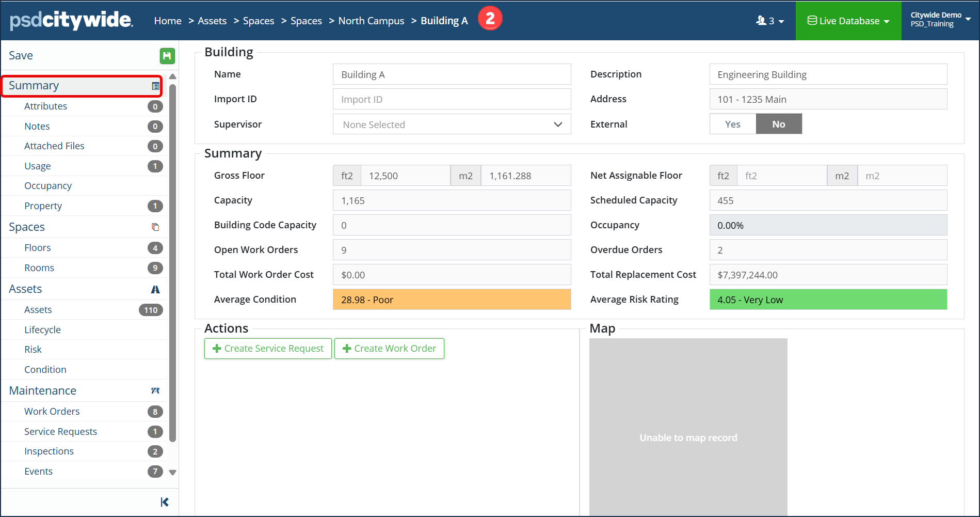
Task: Click the Building A breadcrumb
Action: pyautogui.click(x=444, y=21)
